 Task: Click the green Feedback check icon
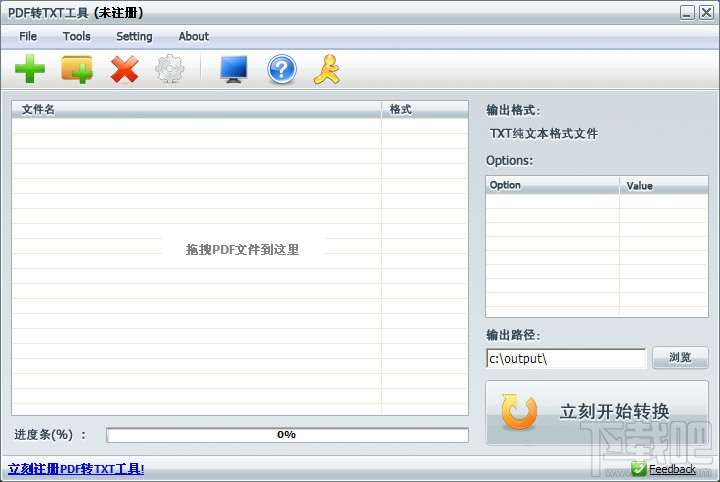coord(638,469)
